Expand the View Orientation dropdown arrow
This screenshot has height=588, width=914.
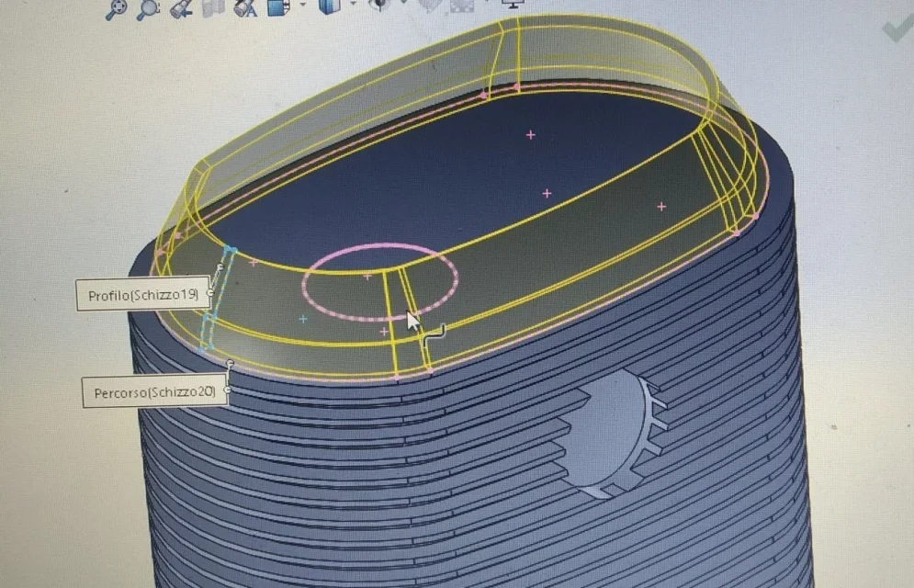point(303,5)
